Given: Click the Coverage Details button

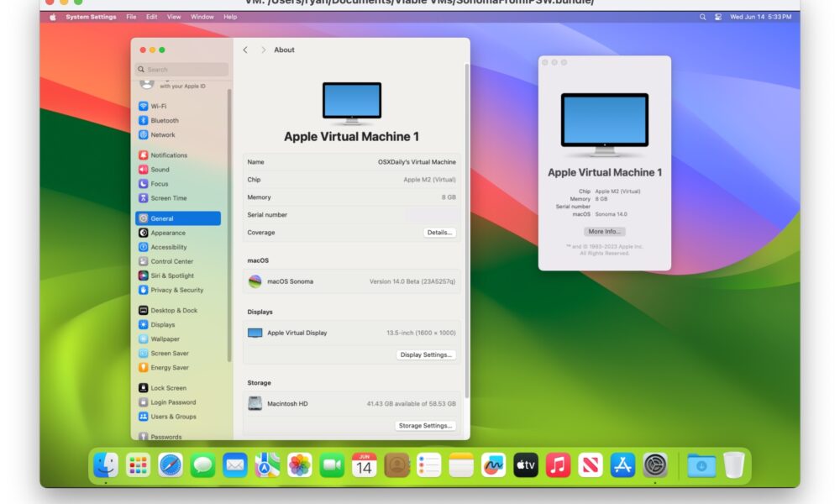Looking at the screenshot, I should point(440,233).
